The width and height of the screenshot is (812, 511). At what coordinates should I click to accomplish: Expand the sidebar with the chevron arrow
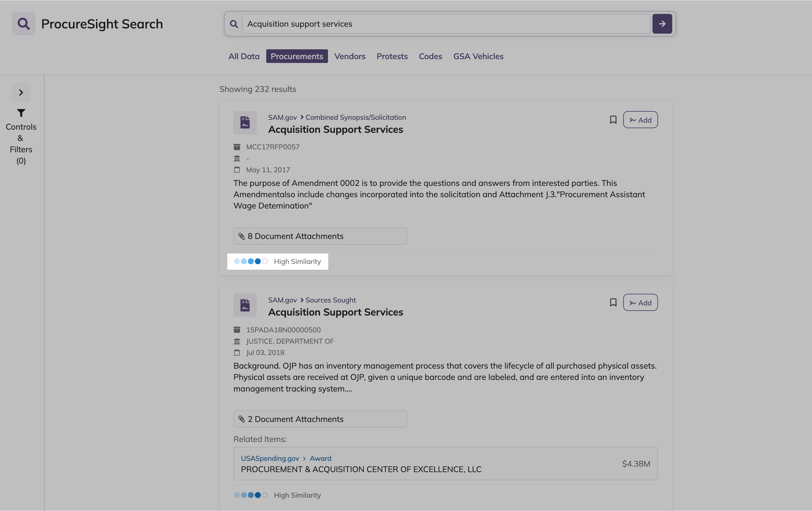(21, 93)
